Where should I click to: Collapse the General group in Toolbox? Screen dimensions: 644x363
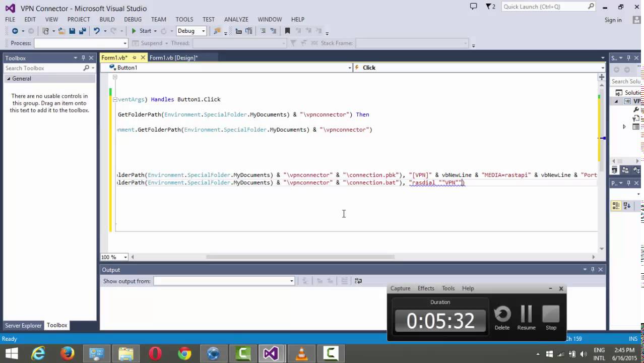click(x=9, y=79)
